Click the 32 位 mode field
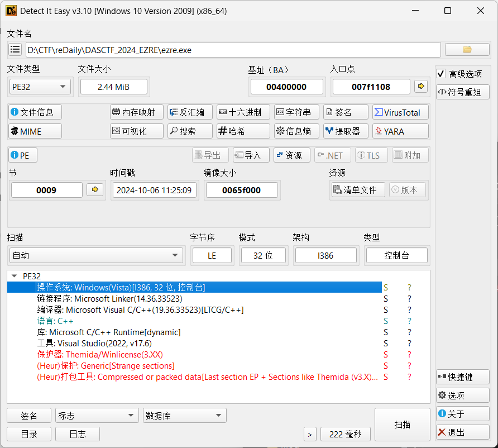 [x=264, y=255]
